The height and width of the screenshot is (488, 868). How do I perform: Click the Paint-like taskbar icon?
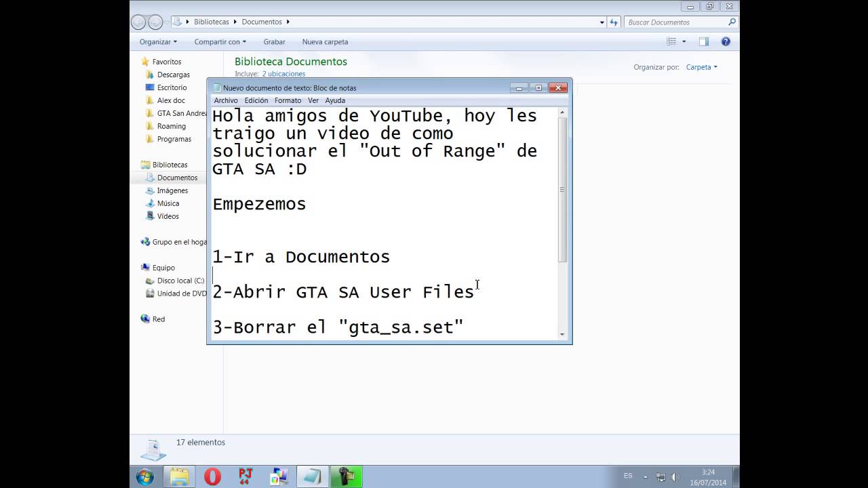279,476
